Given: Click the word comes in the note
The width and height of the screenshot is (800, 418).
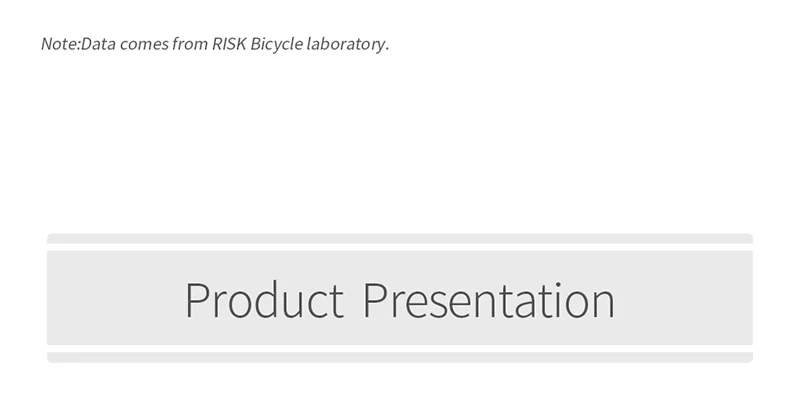Looking at the screenshot, I should pyautogui.click(x=144, y=46).
